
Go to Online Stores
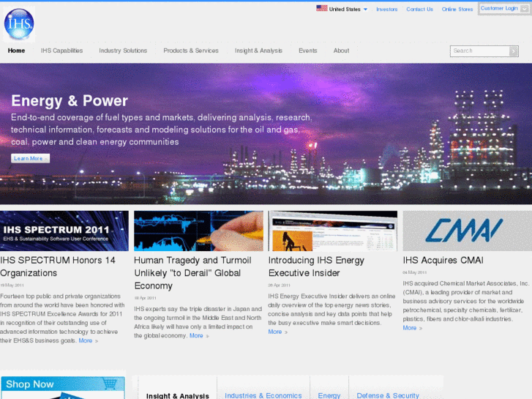click(x=457, y=10)
